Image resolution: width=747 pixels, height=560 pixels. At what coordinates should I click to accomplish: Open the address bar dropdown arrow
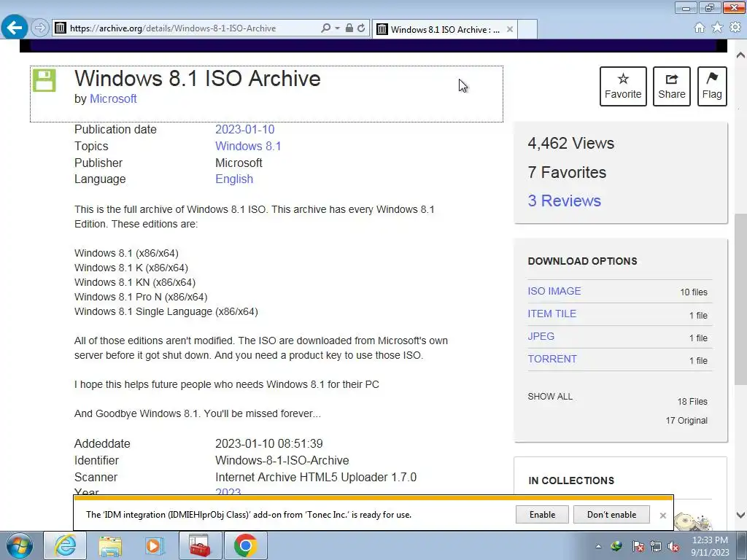click(x=337, y=28)
